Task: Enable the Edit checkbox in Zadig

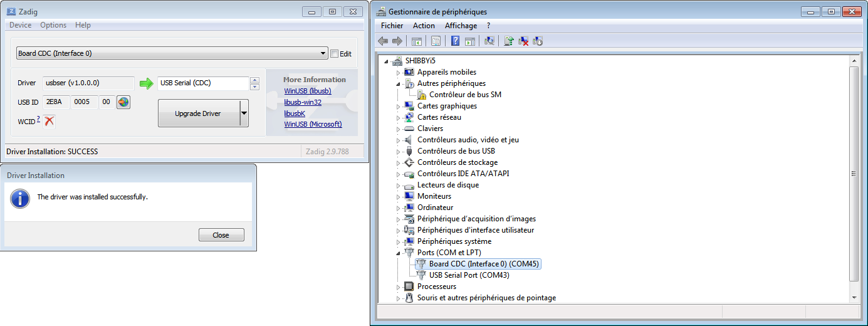Action: (x=334, y=54)
